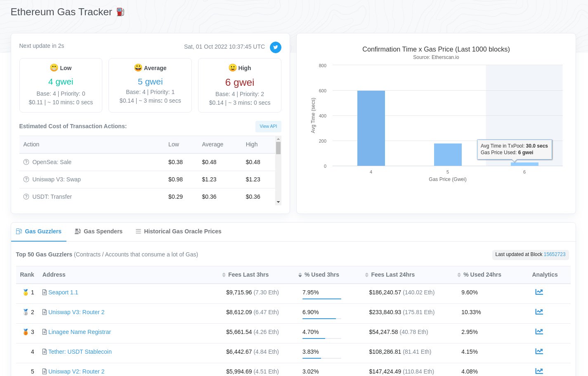Switch to the Gas Spenders tab

point(99,231)
